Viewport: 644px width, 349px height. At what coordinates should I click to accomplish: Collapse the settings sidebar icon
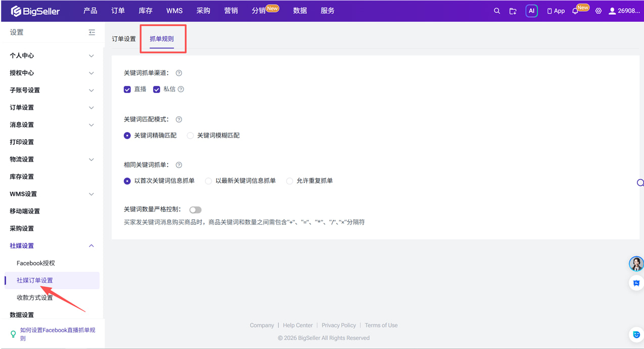coord(91,32)
